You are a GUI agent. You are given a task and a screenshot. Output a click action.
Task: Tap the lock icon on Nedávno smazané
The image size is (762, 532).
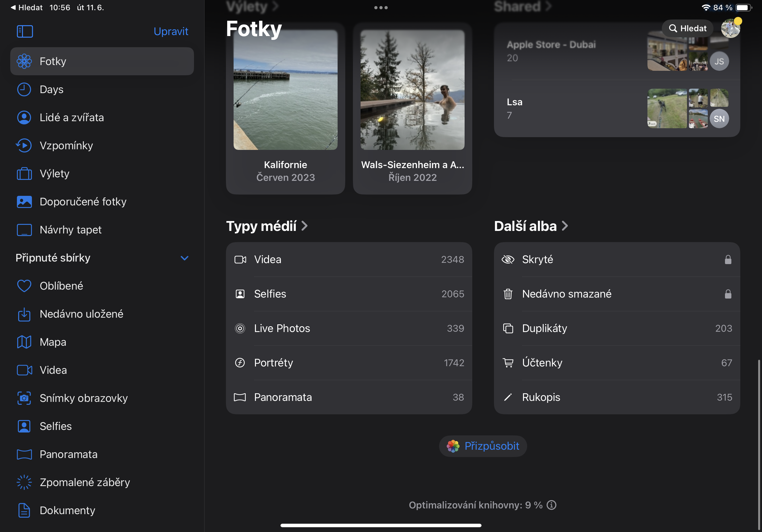click(728, 293)
